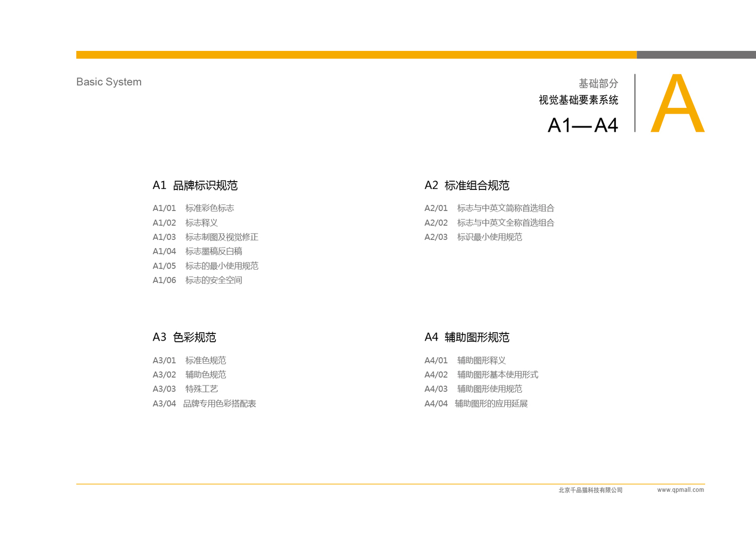
Task: Click entry 'A4/01 辅助图形释义'
Action: click(465, 361)
